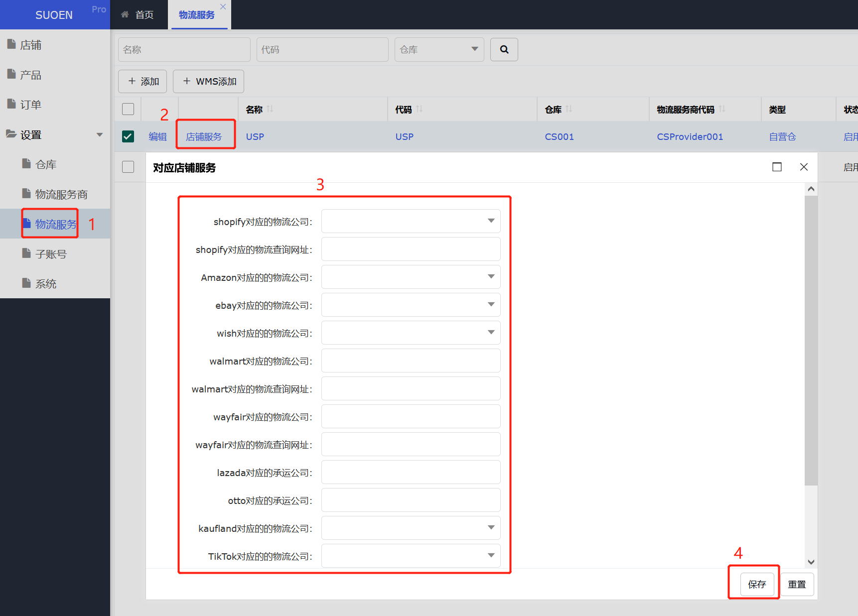Check the second row checkbox
This screenshot has height=616, width=858.
click(128, 167)
